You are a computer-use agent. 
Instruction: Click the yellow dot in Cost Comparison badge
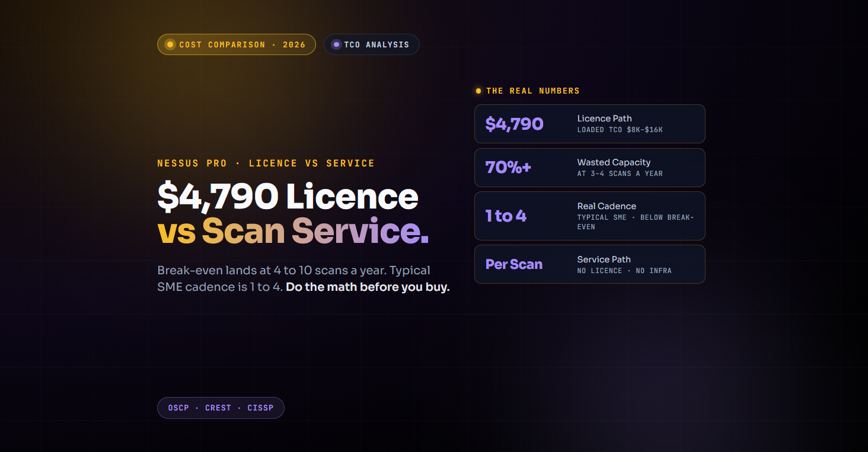170,44
